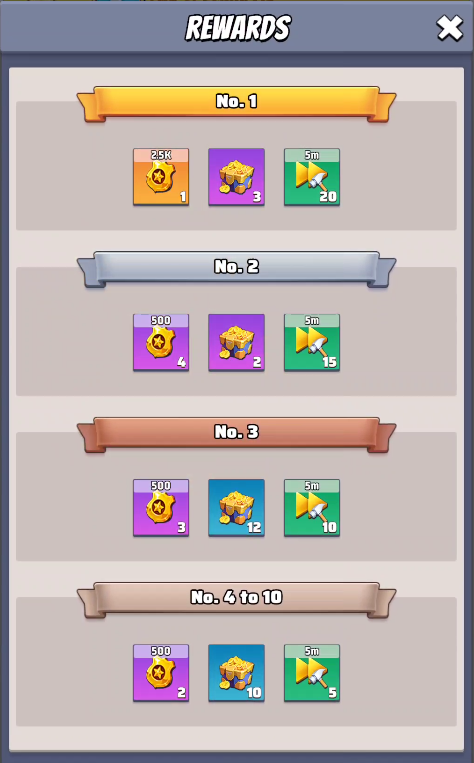Select the blue gold chest with quantity 10
Screen dimensions: 474x763
coord(237,673)
